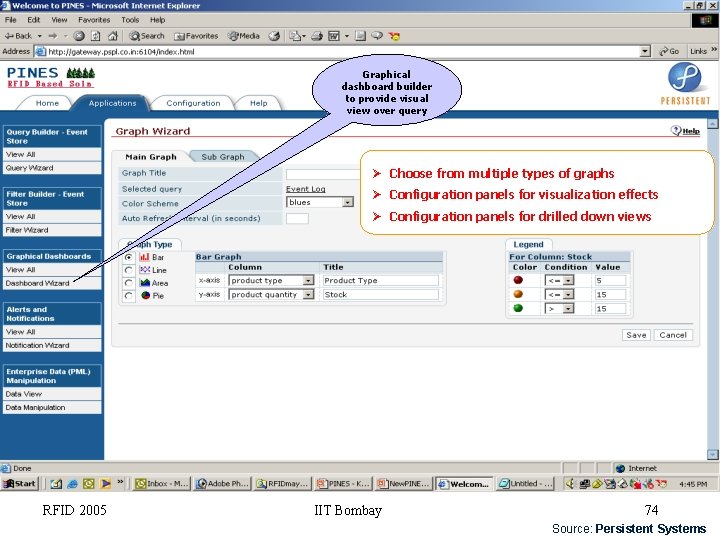Open Notification Wizard in sidebar
This screenshot has width=720, height=540.
pos(52,345)
